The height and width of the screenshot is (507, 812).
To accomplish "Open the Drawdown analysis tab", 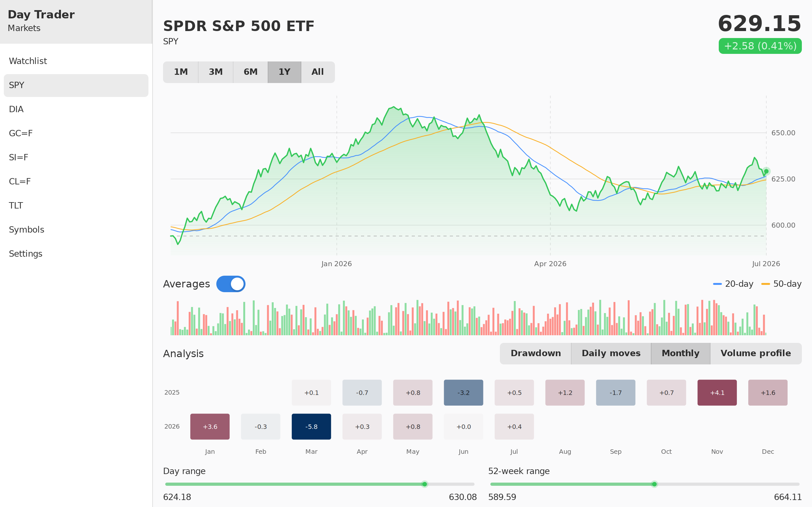I will [x=535, y=353].
